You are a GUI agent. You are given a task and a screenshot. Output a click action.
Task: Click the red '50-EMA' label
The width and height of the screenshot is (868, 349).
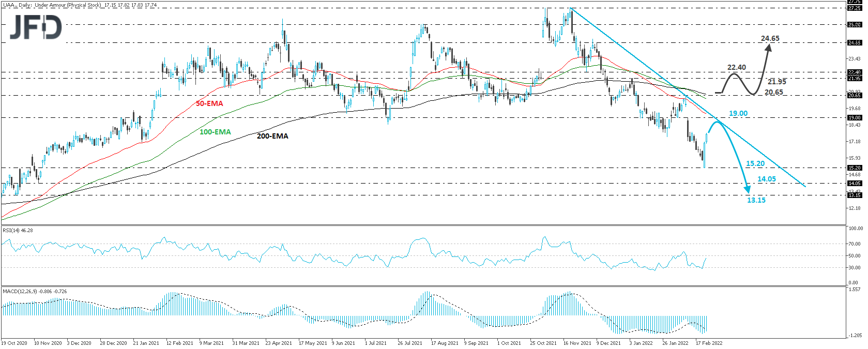pos(209,104)
